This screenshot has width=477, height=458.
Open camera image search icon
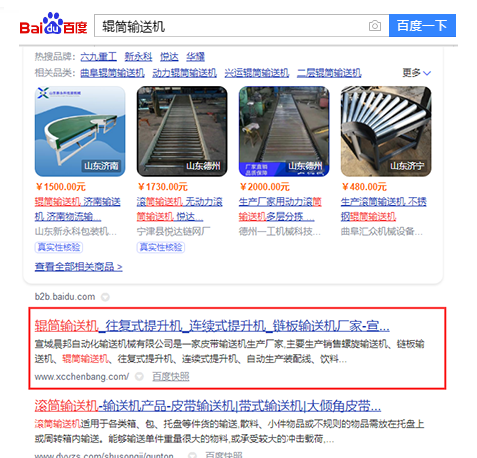click(375, 26)
